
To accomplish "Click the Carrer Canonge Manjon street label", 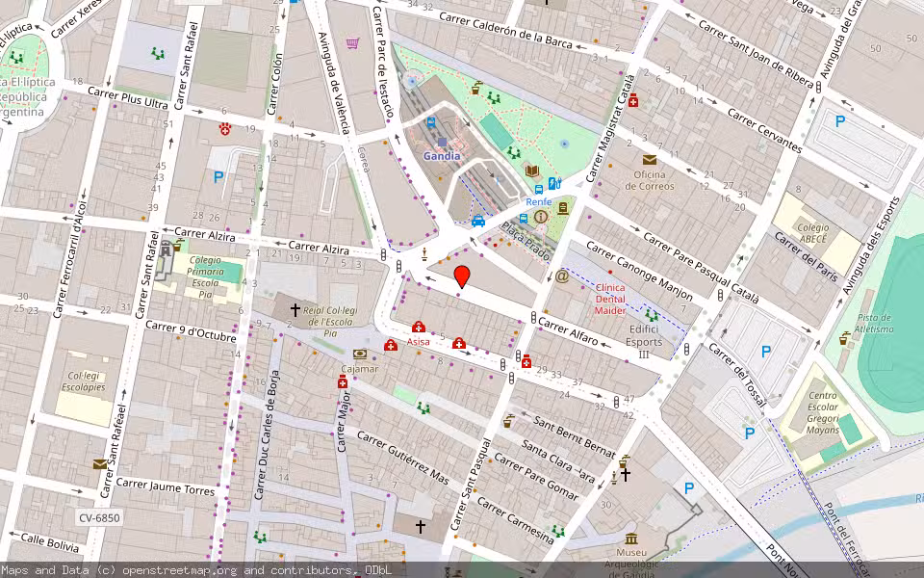I will pyautogui.click(x=639, y=270).
